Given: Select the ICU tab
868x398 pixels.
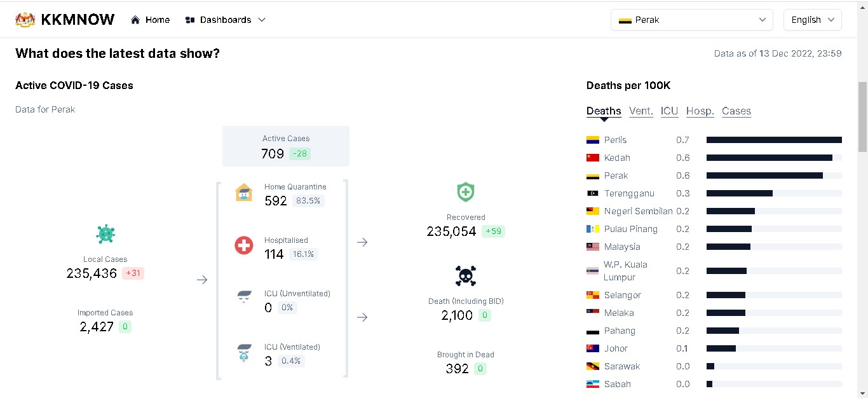Looking at the screenshot, I should click(x=669, y=111).
